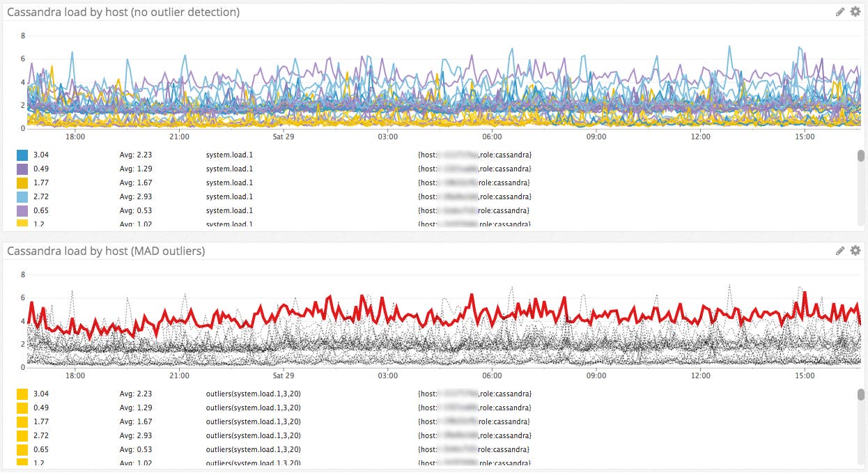Click the MAD outliers legend scrollbar
The height and width of the screenshot is (473, 868).
tap(860, 395)
